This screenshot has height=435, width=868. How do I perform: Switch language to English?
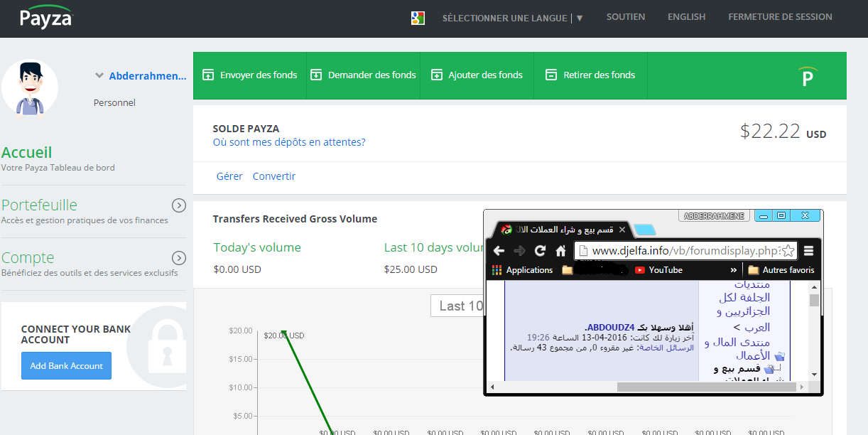click(686, 17)
